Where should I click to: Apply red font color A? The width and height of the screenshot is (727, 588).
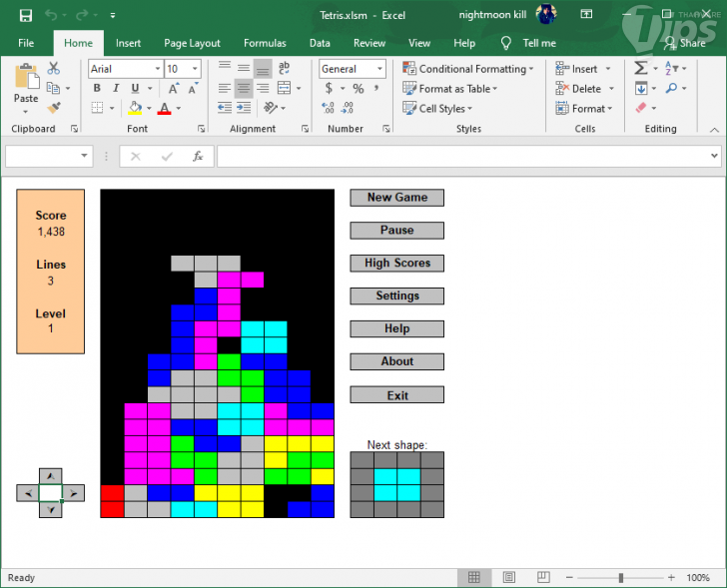coord(164,108)
